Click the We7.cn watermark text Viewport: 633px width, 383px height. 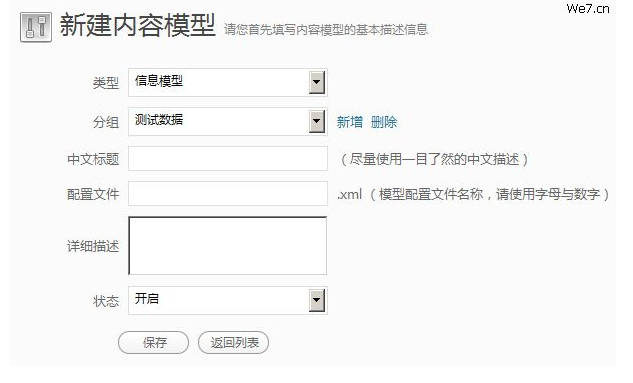tap(588, 8)
